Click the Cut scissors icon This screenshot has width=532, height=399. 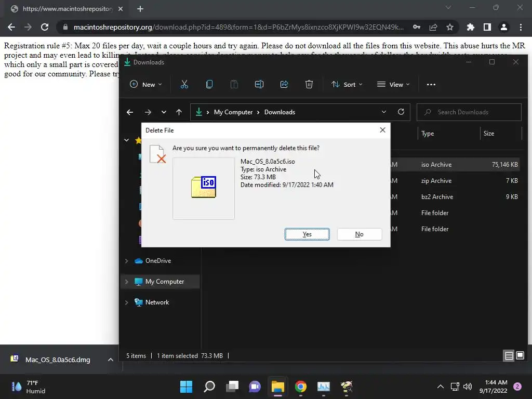click(x=184, y=85)
